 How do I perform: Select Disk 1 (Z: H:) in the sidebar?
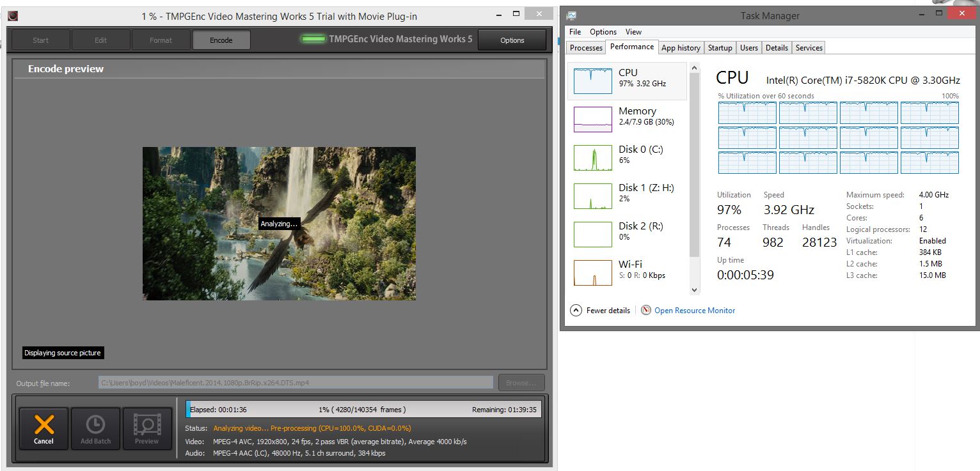click(x=627, y=196)
